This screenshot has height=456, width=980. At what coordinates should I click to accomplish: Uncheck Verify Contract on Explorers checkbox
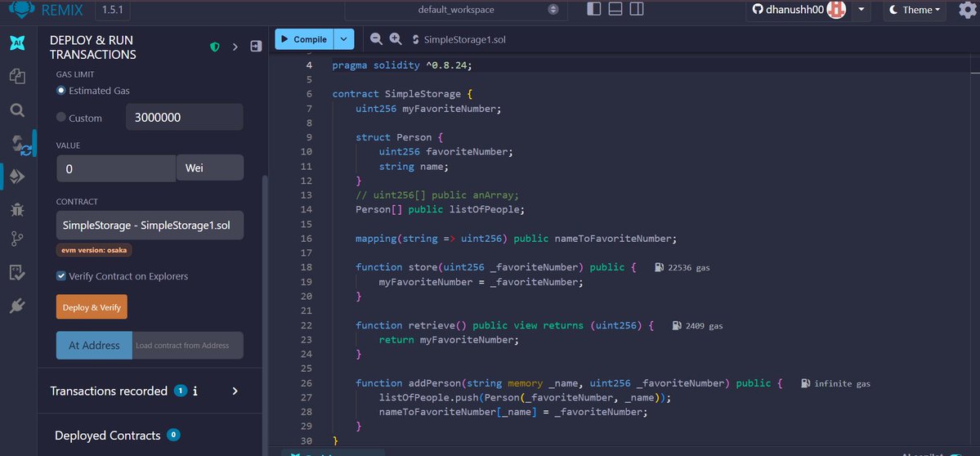[x=61, y=276]
